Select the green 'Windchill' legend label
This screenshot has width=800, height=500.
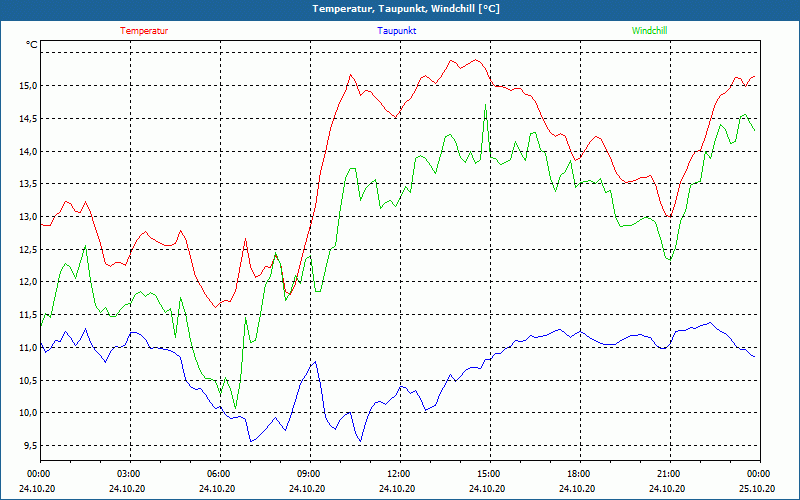click(x=649, y=31)
